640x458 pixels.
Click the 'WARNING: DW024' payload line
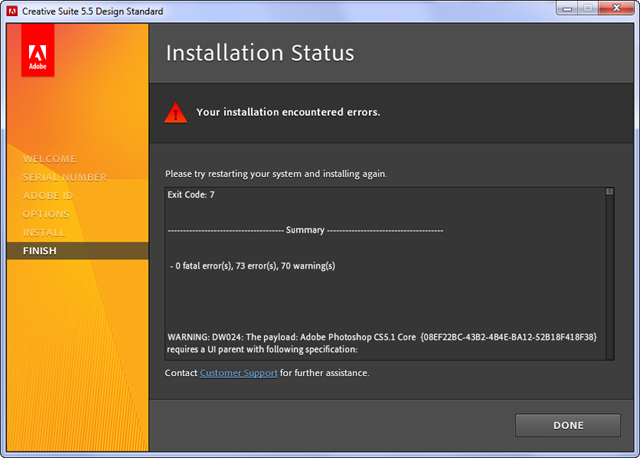click(382, 337)
